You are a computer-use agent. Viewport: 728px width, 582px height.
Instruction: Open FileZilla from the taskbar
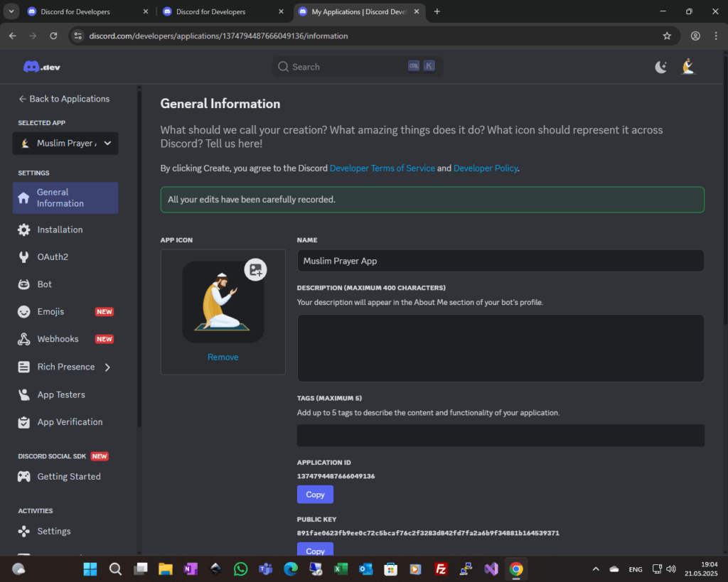tap(441, 569)
